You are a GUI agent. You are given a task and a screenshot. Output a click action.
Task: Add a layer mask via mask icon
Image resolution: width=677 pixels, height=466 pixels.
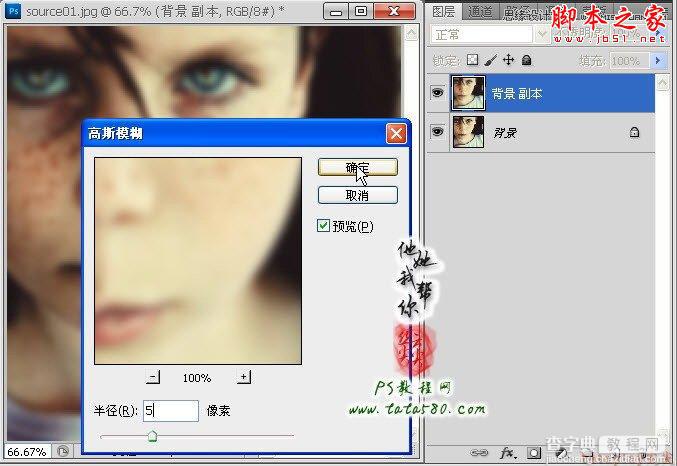pos(534,453)
